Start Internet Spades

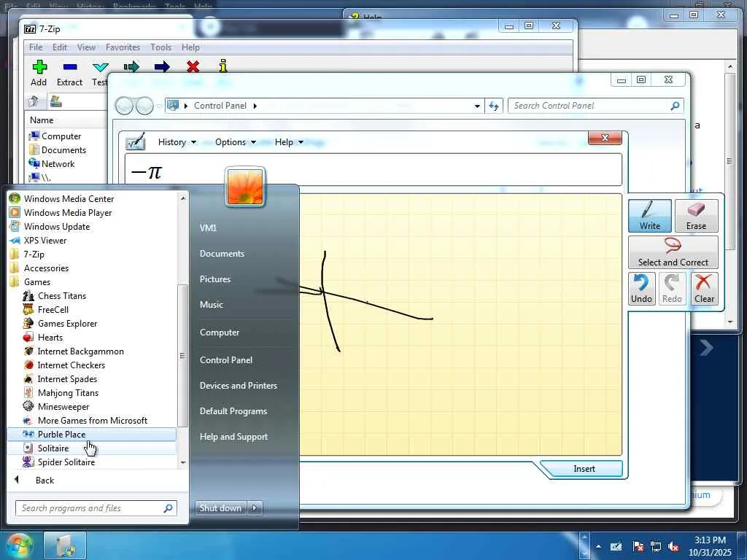click(67, 378)
